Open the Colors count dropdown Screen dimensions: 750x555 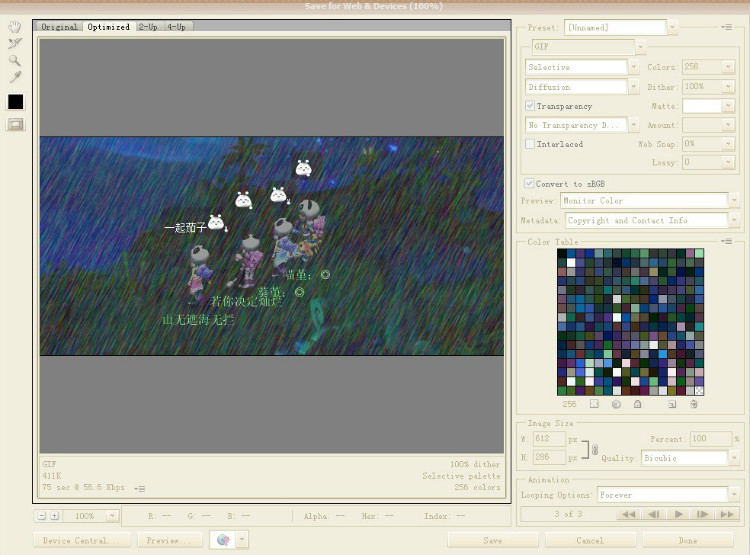coord(728,67)
